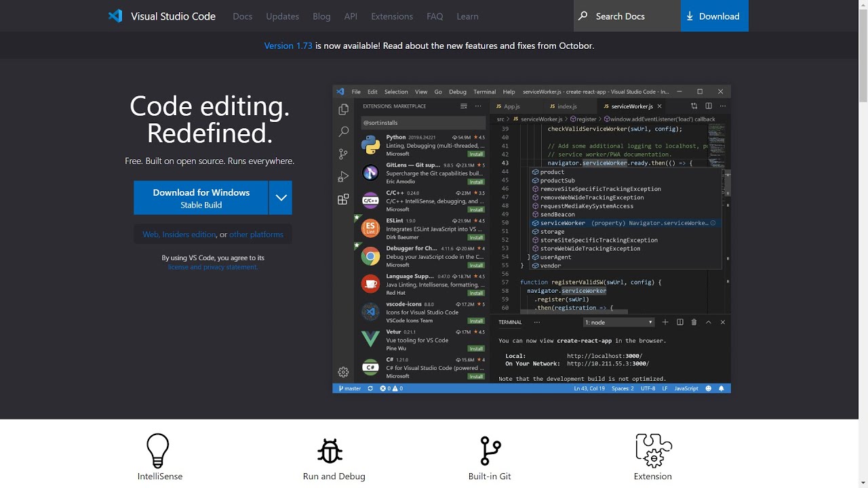The height and width of the screenshot is (488, 868).
Task: Click Install button for Python extension
Action: (x=476, y=154)
